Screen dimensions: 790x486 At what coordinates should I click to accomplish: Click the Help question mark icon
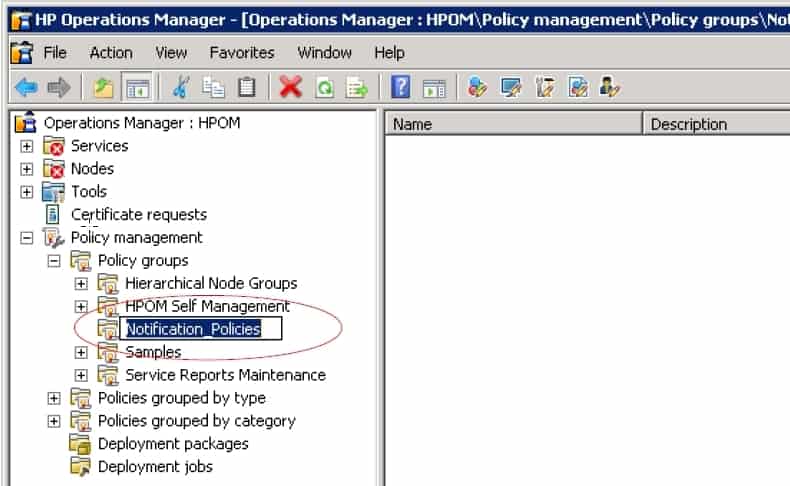coord(401,87)
